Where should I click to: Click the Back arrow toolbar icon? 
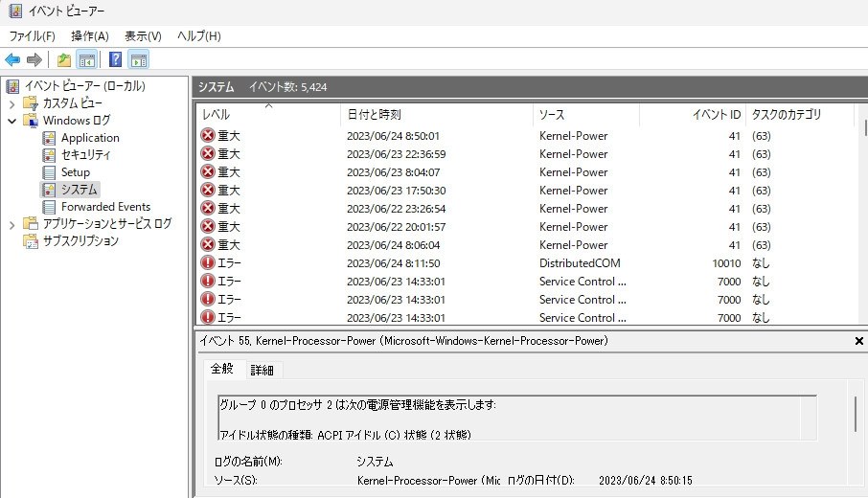(x=12, y=59)
